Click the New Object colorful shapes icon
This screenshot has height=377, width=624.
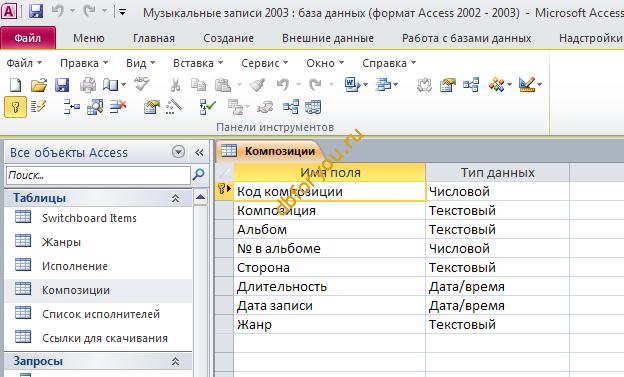tap(497, 85)
